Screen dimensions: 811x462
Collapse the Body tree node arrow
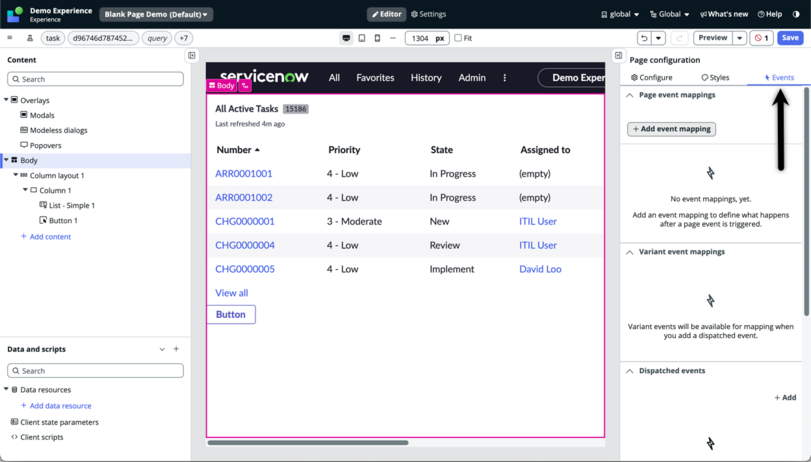coord(6,160)
